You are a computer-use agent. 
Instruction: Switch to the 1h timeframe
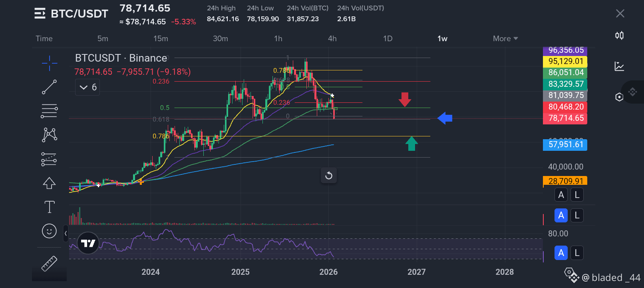(278, 38)
